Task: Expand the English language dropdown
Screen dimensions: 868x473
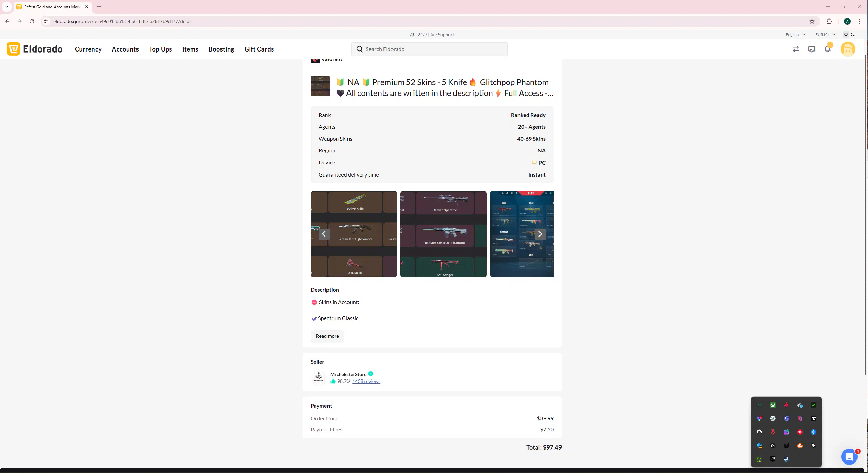Action: point(795,35)
